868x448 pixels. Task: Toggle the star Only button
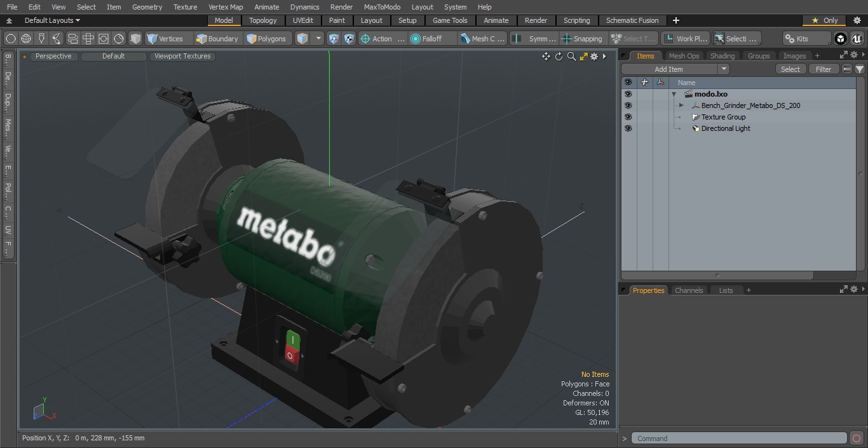coord(824,20)
